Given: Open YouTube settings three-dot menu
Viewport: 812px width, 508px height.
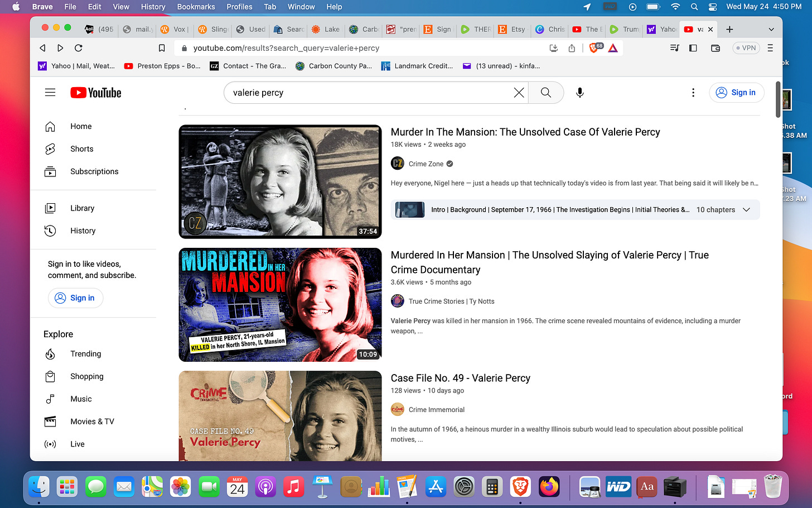Looking at the screenshot, I should (693, 93).
